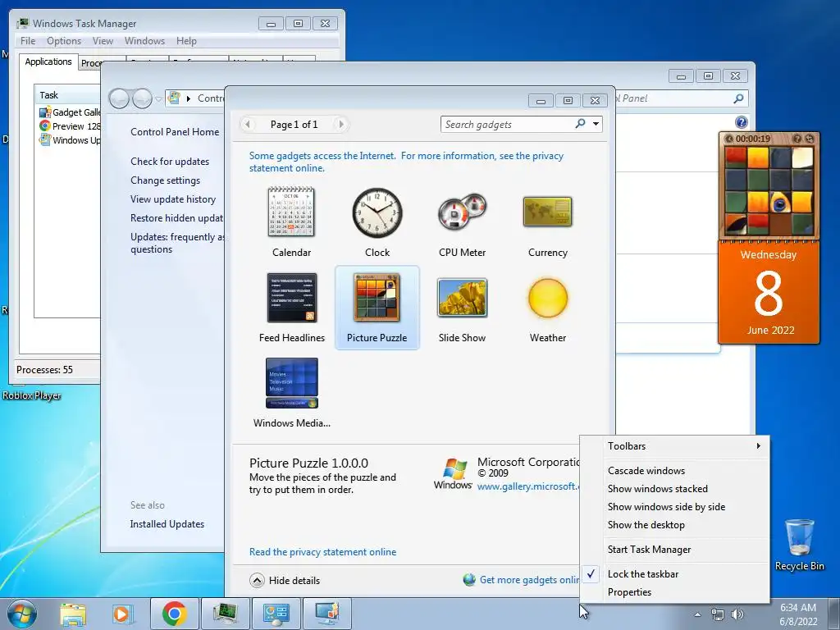Click the picture puzzle gadget board
Image resolution: width=840 pixels, height=630 pixels.
pyautogui.click(x=768, y=189)
